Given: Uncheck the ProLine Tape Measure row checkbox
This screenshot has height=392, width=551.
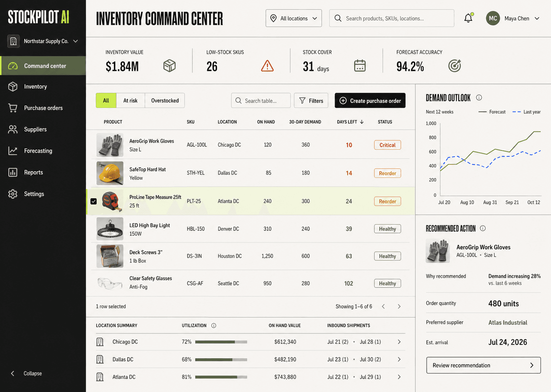Looking at the screenshot, I should click(93, 201).
